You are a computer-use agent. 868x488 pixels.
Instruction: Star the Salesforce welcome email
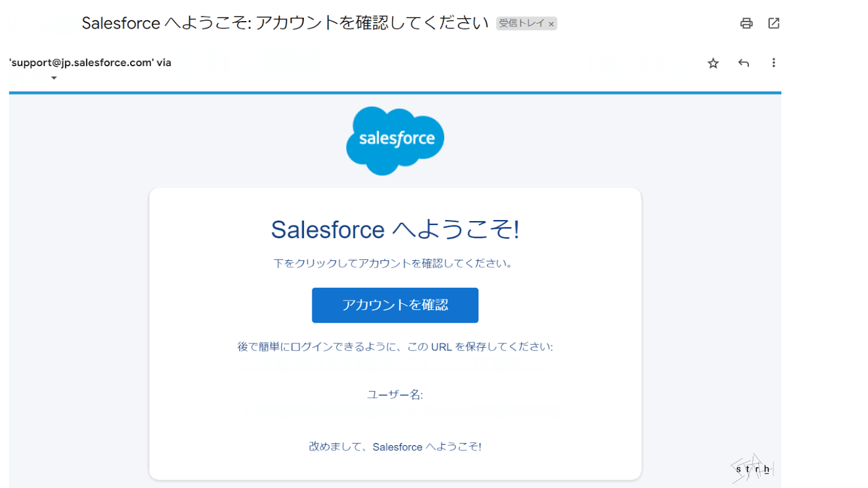[713, 63]
